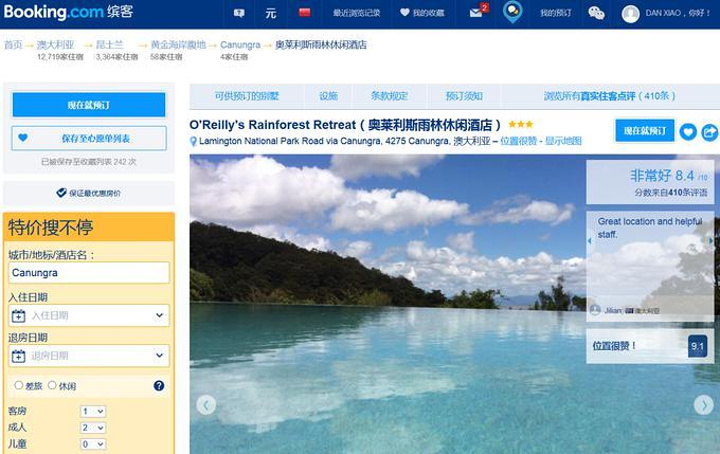Click the Canungra destination input field
This screenshot has height=454, width=720.
(x=89, y=272)
